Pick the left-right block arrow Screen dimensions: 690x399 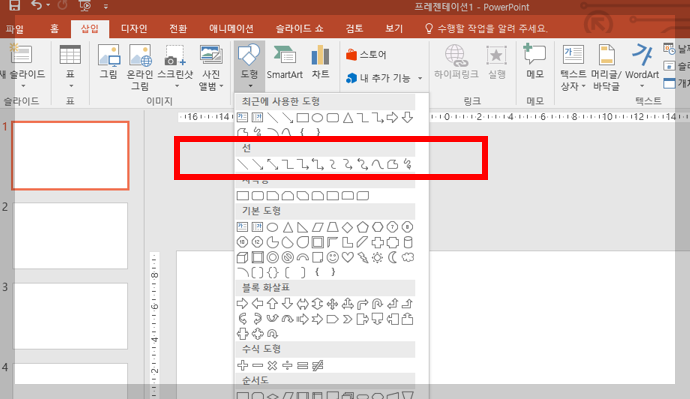point(302,304)
